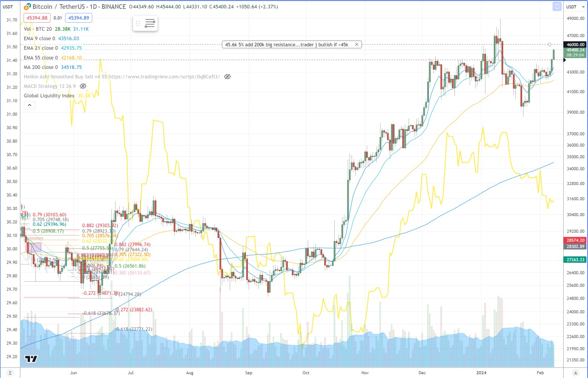Click the 0.79 (30103.60) Fibonacci label
Viewport: 588px width, 378px height.
tap(49, 215)
